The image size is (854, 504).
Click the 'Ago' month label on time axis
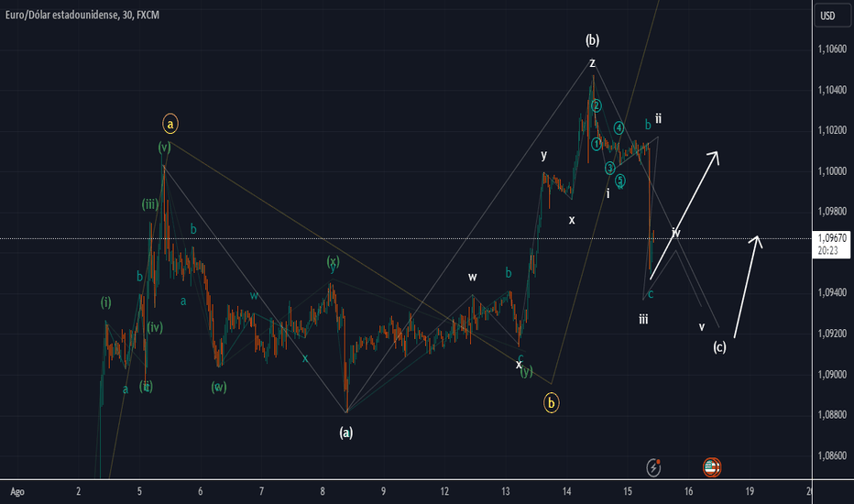click(17, 491)
